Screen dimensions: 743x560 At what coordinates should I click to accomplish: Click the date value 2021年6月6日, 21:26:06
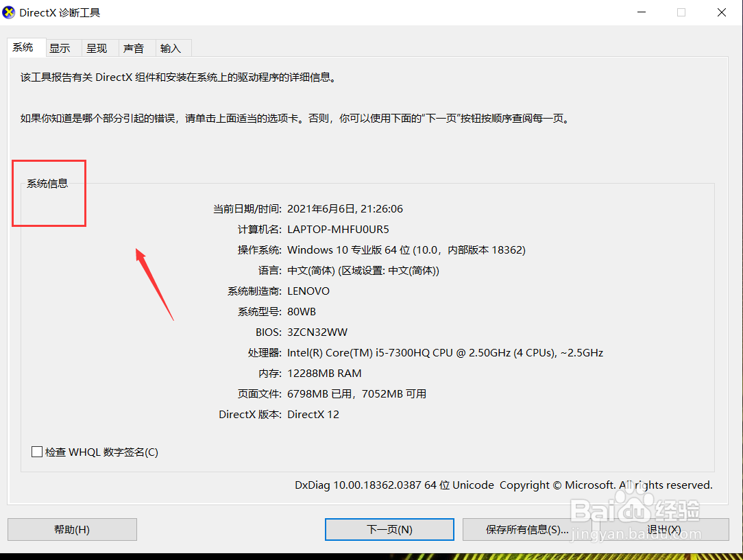click(x=345, y=209)
